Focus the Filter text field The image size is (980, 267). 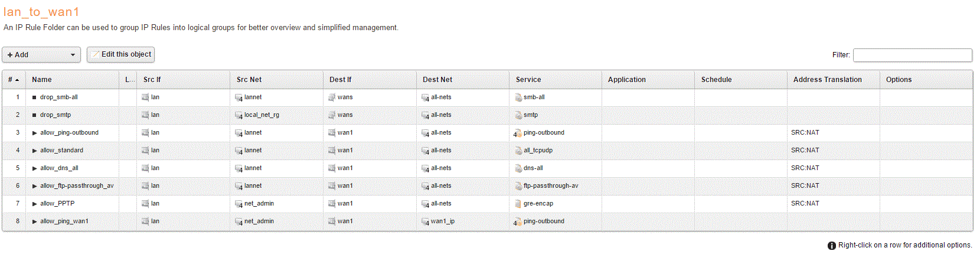(912, 55)
